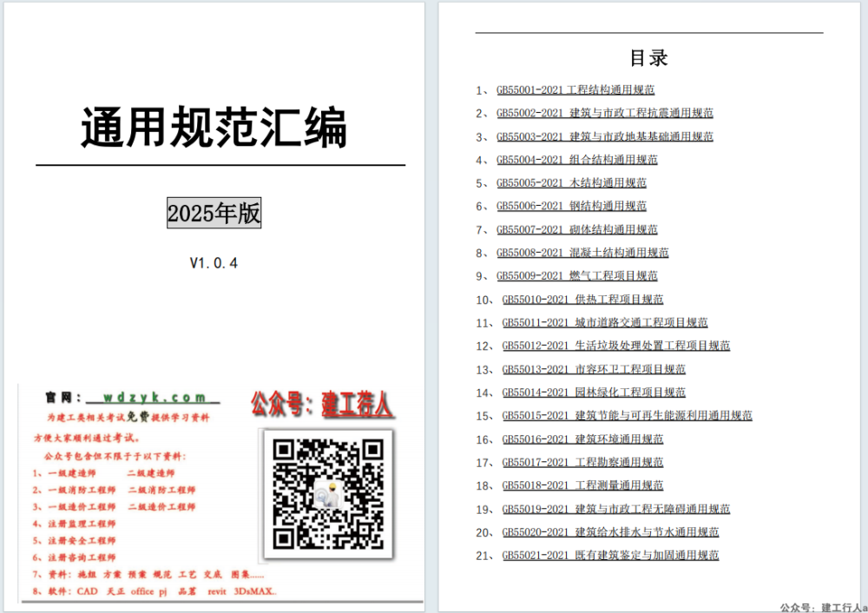Screen dimensions: 868x613
Task: Click the QR code image
Action: [327, 494]
